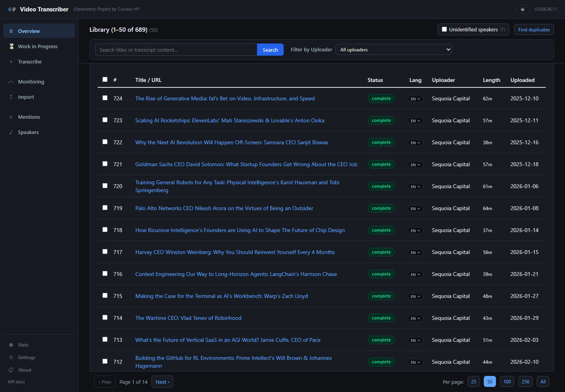
Task: Open the Palo Alto Networks CEO Nikesh Arora link
Action: point(224,208)
